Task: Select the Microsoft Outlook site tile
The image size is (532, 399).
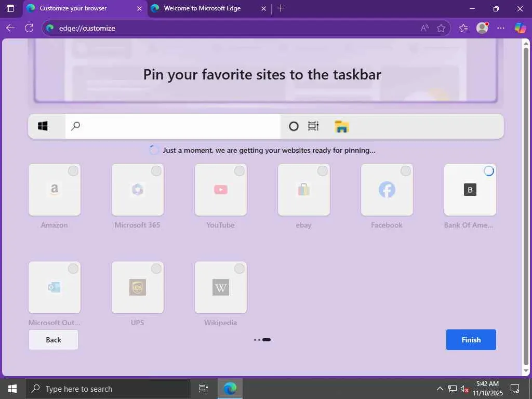Action: coord(54,287)
